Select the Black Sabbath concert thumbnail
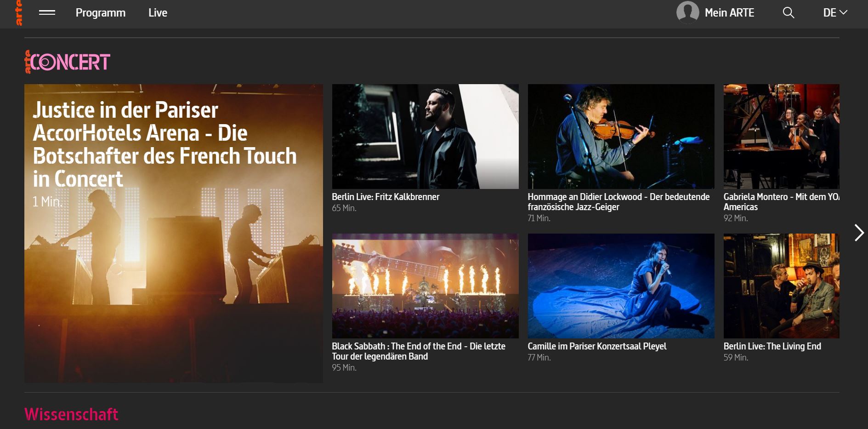 coord(425,286)
